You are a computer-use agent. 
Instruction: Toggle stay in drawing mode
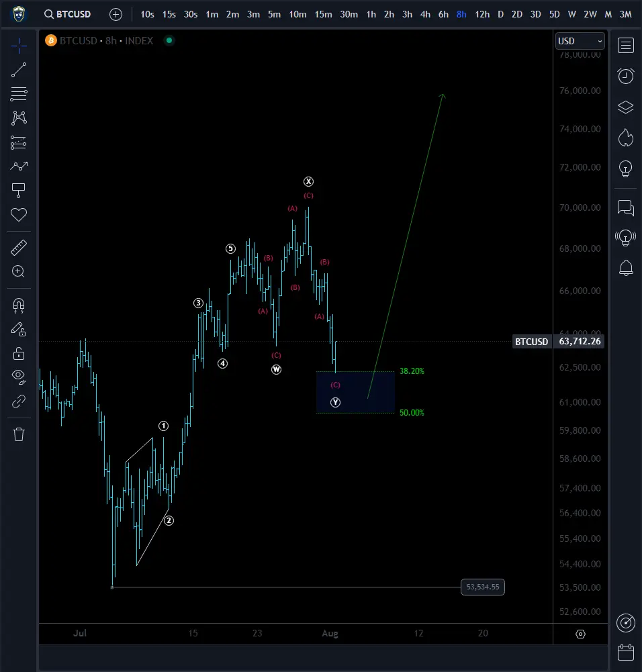pyautogui.click(x=19, y=329)
